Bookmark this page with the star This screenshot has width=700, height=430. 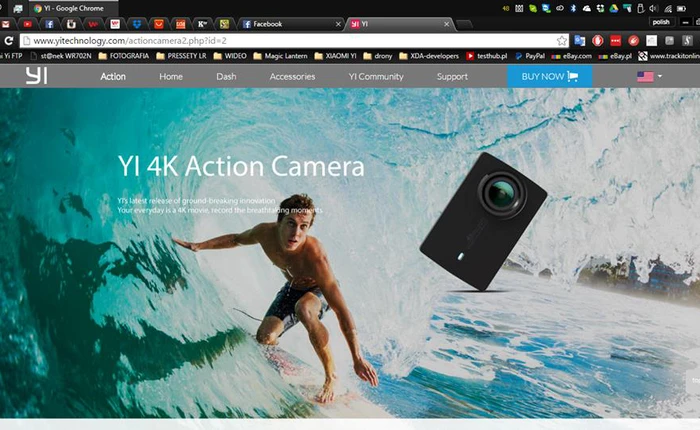click(x=562, y=41)
